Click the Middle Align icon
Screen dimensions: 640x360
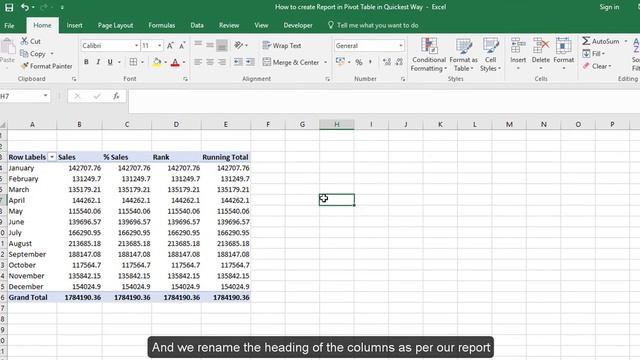pyautogui.click(x=210, y=44)
